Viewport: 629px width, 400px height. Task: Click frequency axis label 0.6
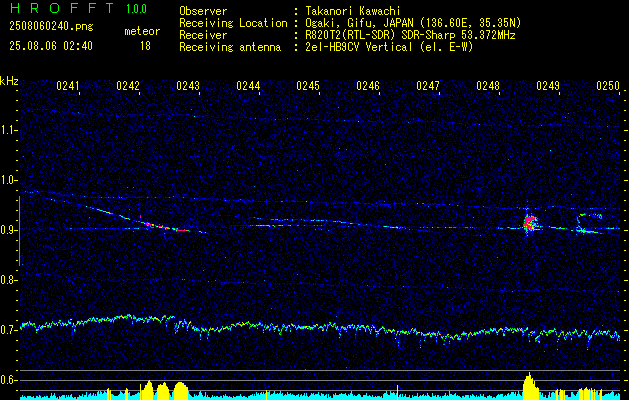click(x=8, y=380)
